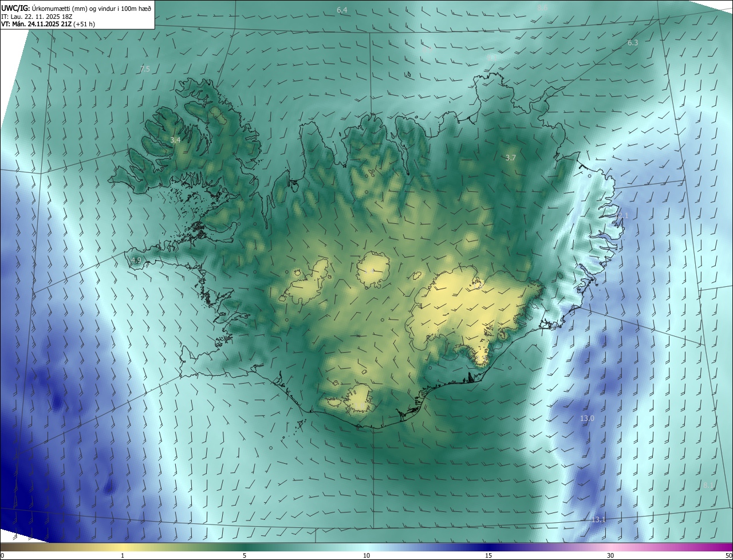Click the 4.9 value label at the western peninsula tip
This screenshot has height=560, width=733.
[x=136, y=260]
